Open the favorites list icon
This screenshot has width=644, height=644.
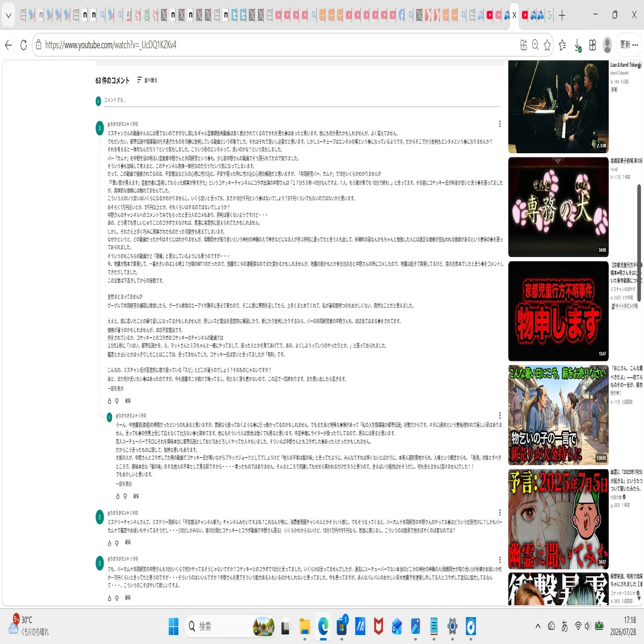pos(562,45)
